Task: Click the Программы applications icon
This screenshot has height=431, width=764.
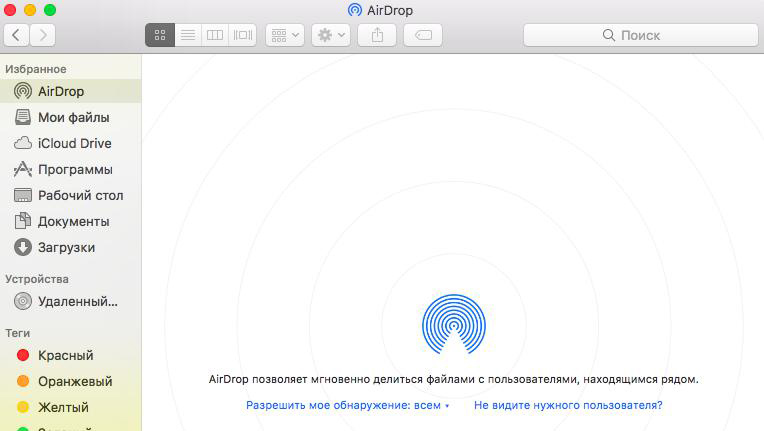Action: click(x=23, y=169)
